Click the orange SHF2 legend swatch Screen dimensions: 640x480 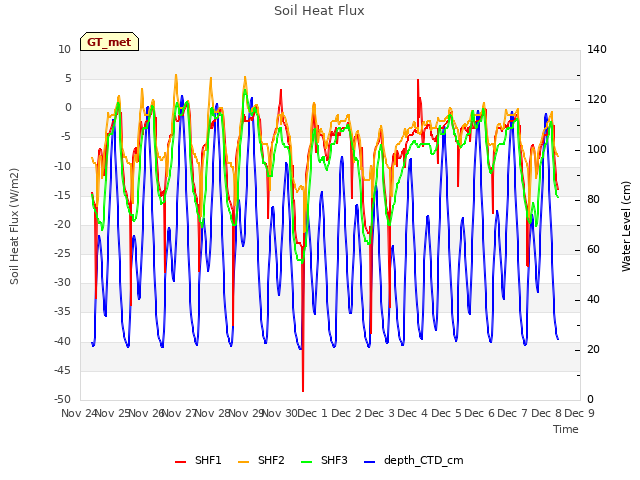pyautogui.click(x=244, y=462)
